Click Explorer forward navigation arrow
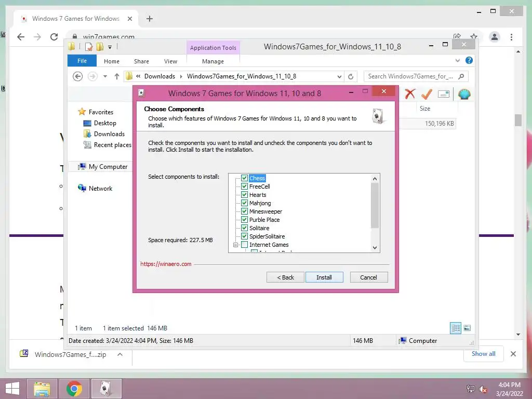The image size is (532, 399). [92, 76]
